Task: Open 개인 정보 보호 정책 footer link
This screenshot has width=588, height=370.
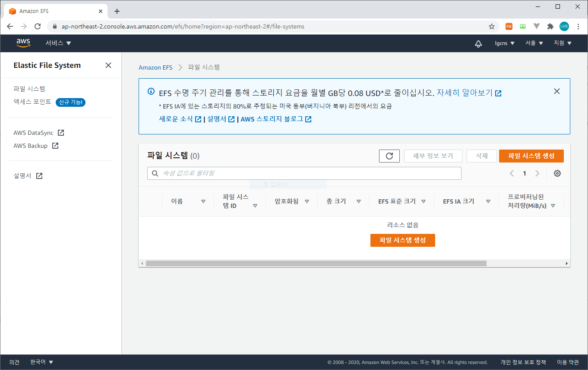Action: tap(523, 362)
